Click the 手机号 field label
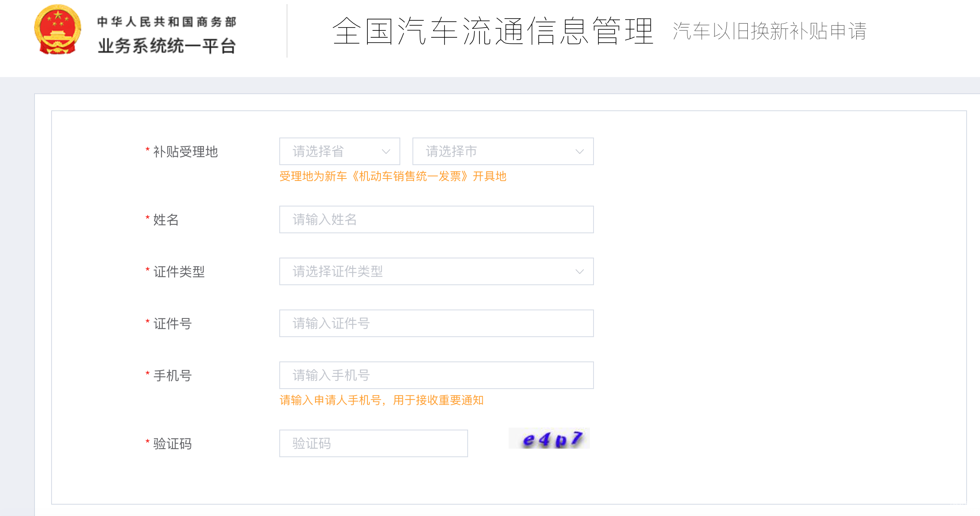 pos(173,376)
